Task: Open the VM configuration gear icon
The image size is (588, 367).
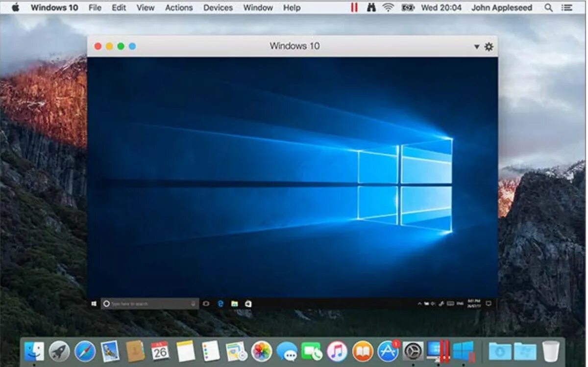Action: tap(489, 47)
